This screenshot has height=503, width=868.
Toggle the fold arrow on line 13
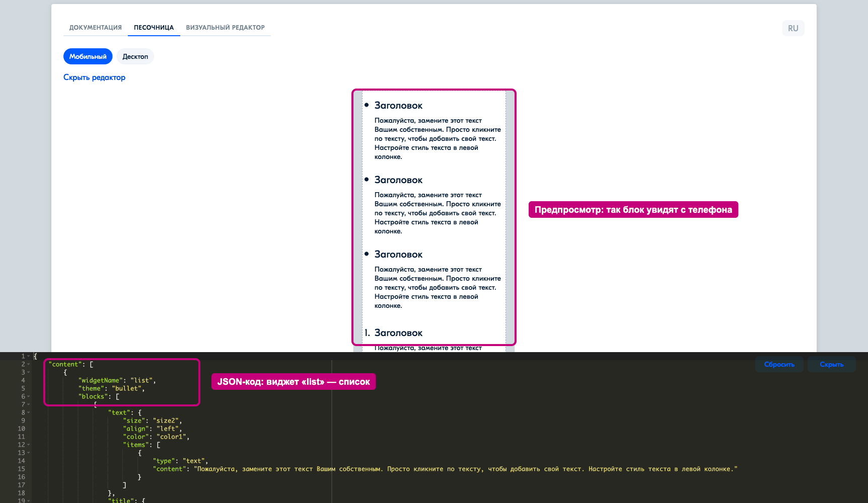point(29,453)
